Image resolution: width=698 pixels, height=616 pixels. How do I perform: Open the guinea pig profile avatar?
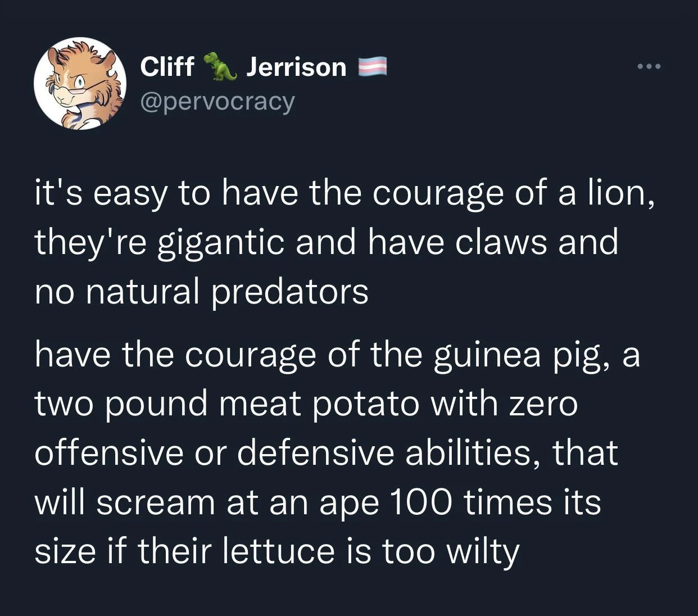[80, 84]
